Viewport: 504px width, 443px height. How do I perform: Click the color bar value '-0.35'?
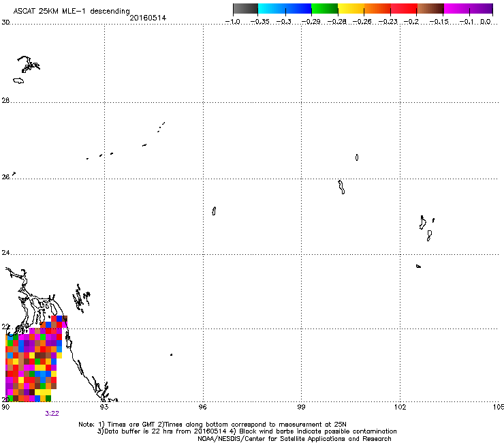[x=259, y=22]
